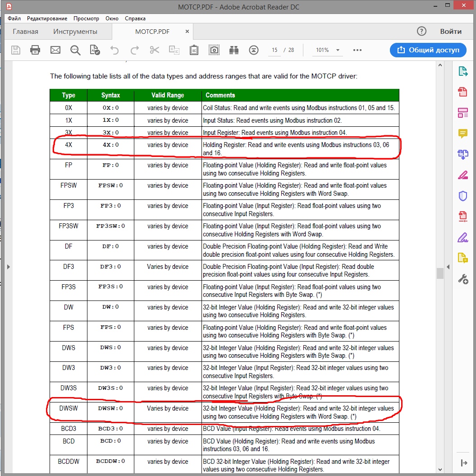This screenshot has height=476, width=476.
Task: Click the Войти sign-in button
Action: pyautogui.click(x=451, y=31)
